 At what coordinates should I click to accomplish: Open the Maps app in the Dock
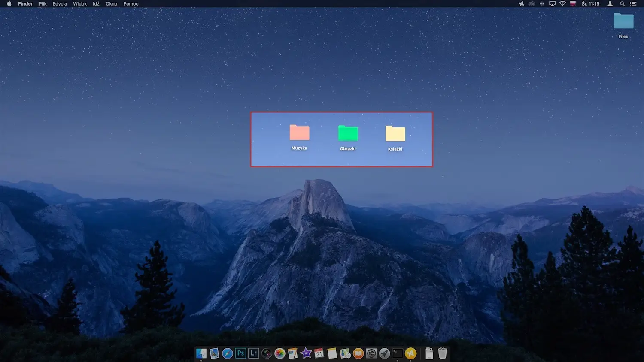tap(344, 353)
